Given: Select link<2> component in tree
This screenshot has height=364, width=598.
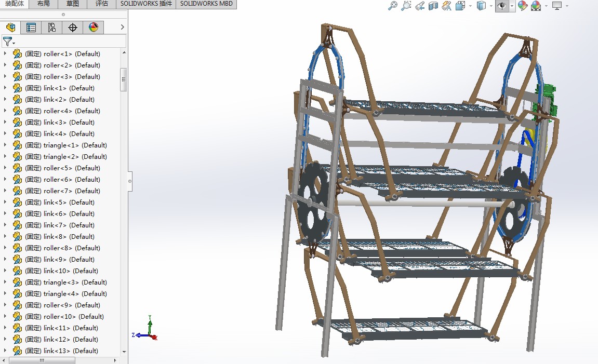Looking at the screenshot, I should coord(60,100).
